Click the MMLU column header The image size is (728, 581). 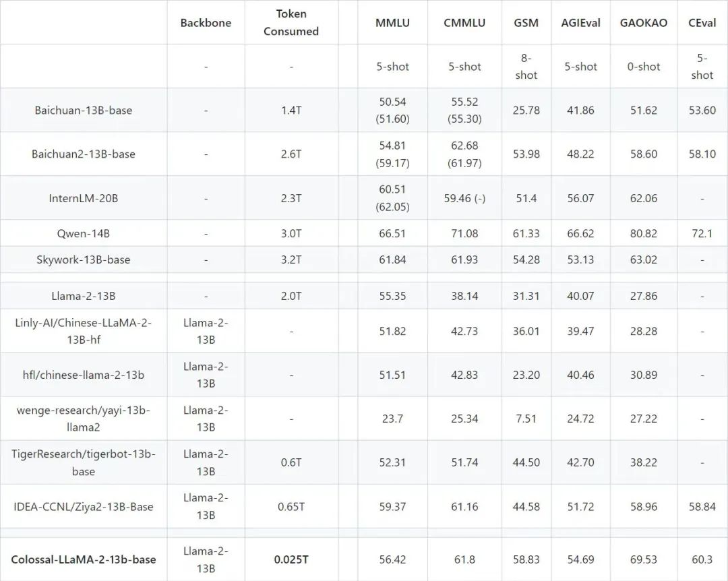click(x=392, y=23)
